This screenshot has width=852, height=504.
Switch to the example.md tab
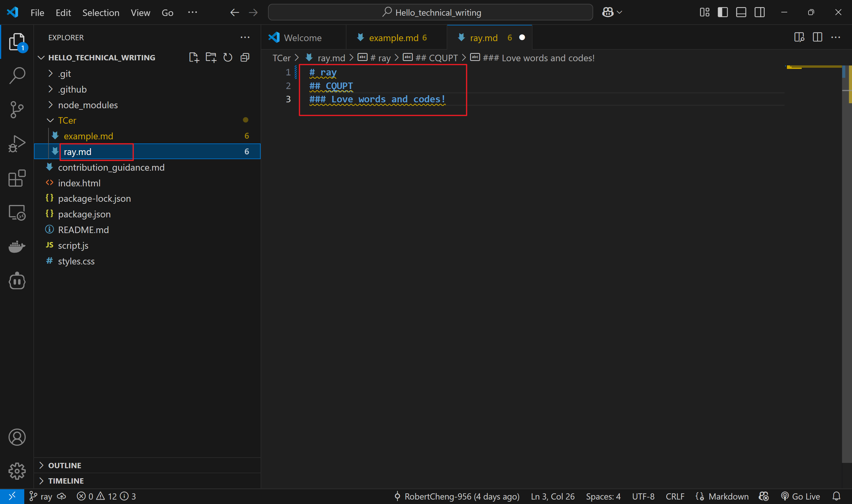(x=393, y=38)
